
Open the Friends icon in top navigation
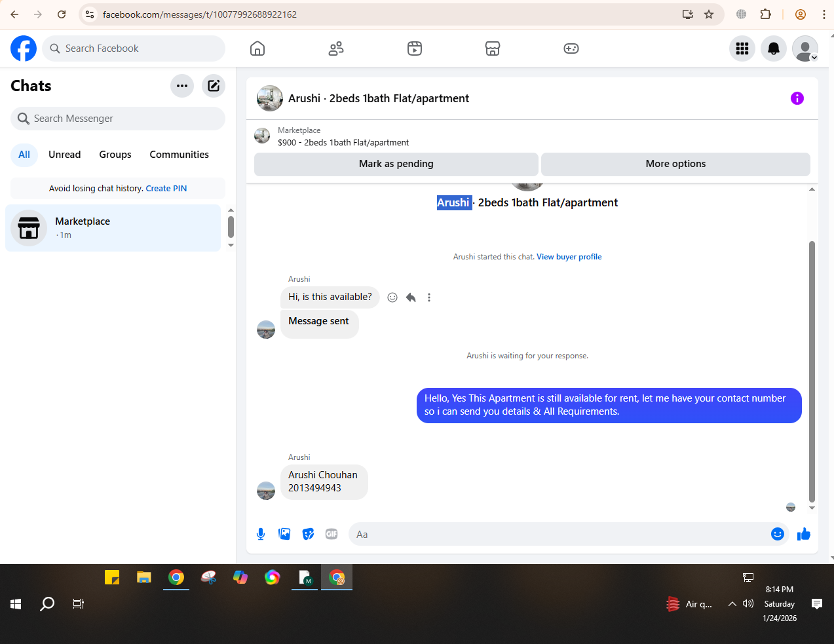336,48
